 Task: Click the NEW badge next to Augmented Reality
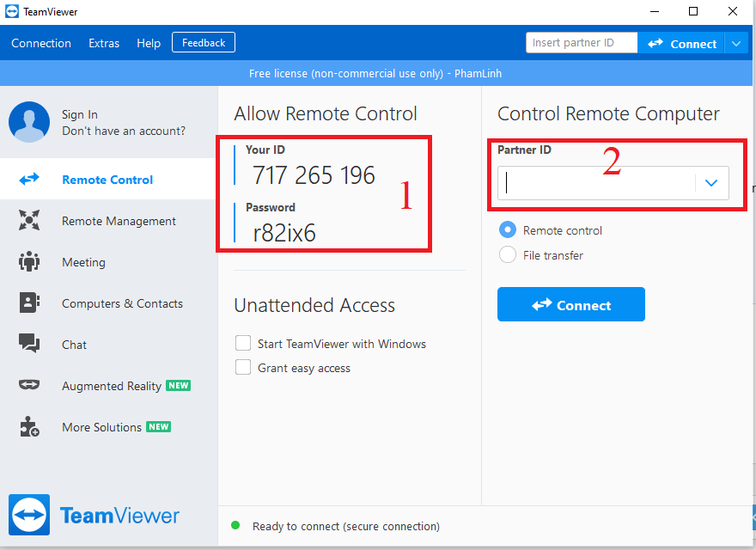(179, 385)
